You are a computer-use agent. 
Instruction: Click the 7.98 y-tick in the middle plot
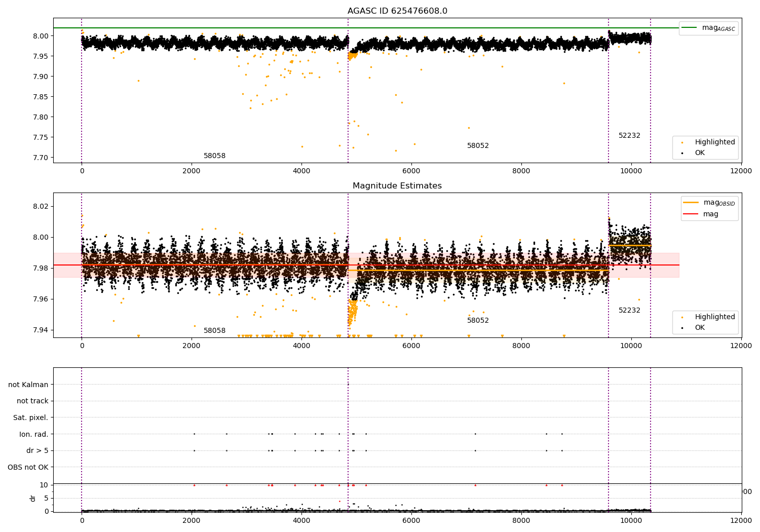(41, 268)
